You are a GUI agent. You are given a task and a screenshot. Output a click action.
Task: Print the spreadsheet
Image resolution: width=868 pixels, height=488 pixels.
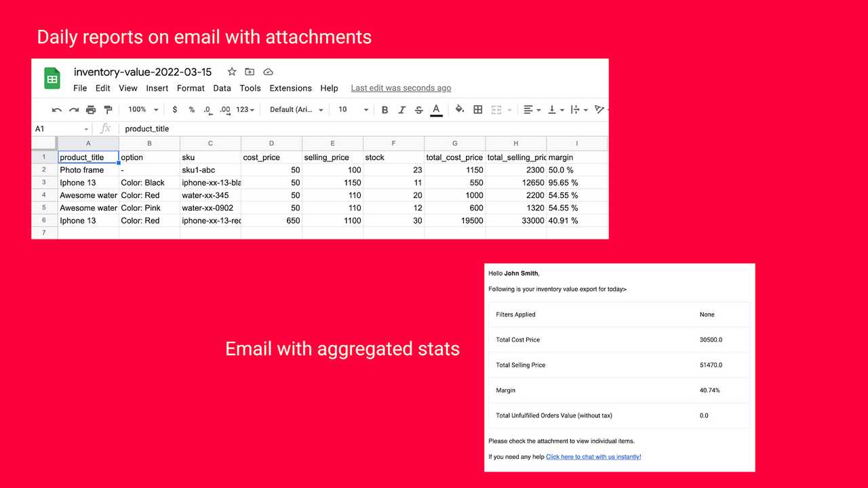point(91,110)
